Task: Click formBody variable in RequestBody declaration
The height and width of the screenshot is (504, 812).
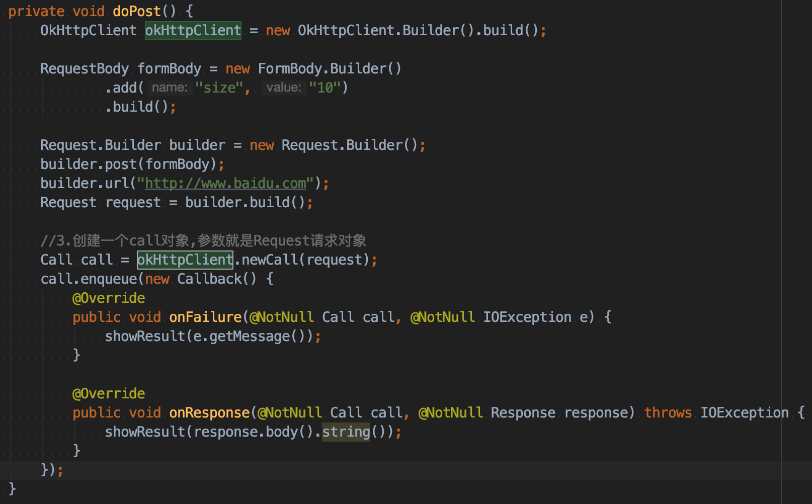Action: [170, 68]
